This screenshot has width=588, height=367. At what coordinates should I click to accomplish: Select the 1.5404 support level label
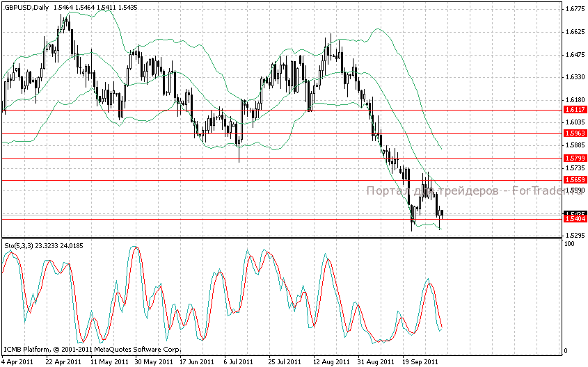(x=574, y=219)
